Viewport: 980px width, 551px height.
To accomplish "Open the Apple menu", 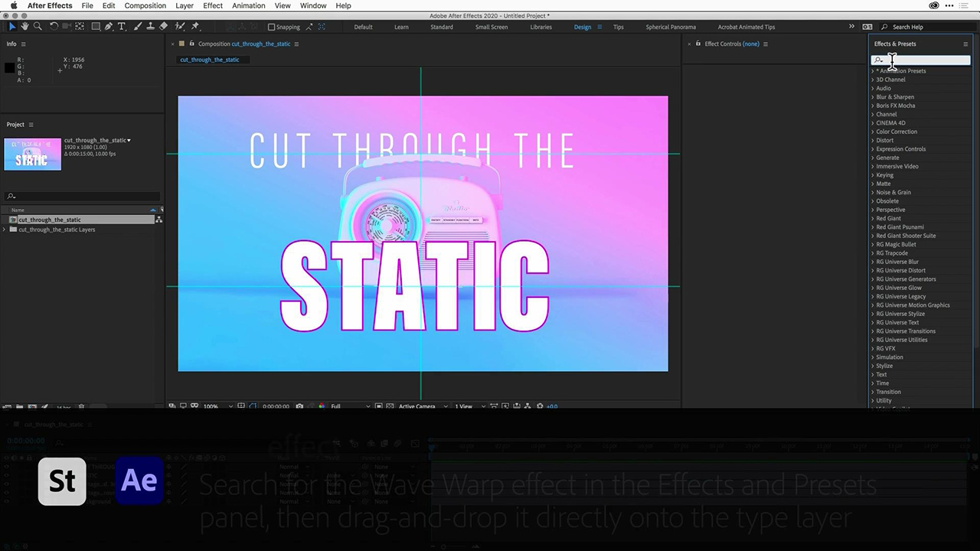I will point(13,5).
